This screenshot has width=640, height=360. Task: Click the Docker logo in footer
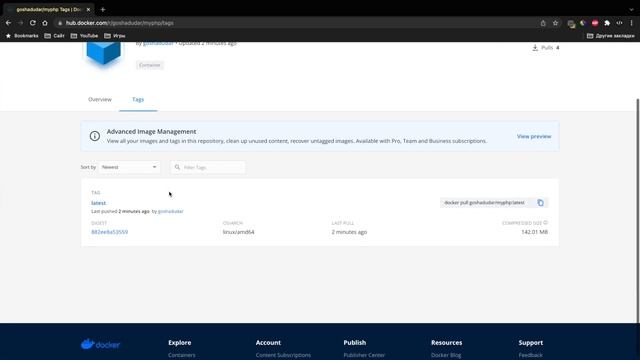(100, 344)
